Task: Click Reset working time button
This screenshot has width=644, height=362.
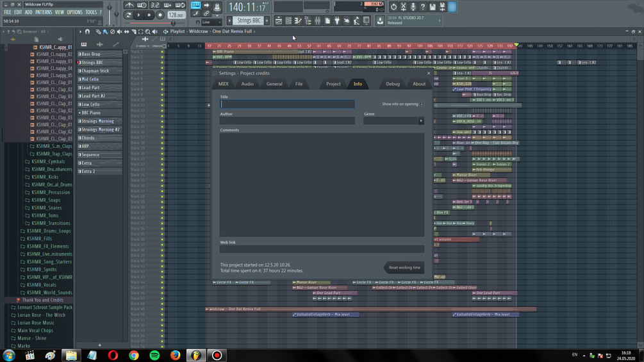Action: coord(404,268)
